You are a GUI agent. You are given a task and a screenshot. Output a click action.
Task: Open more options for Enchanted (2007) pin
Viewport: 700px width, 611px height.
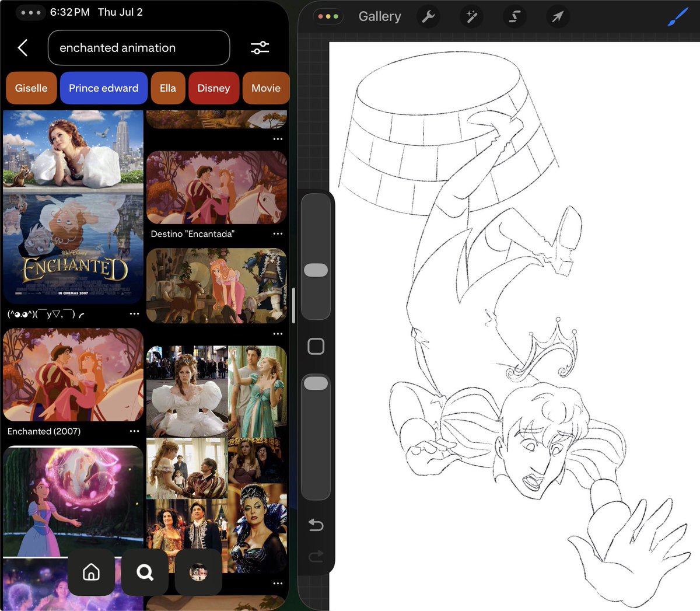(134, 431)
